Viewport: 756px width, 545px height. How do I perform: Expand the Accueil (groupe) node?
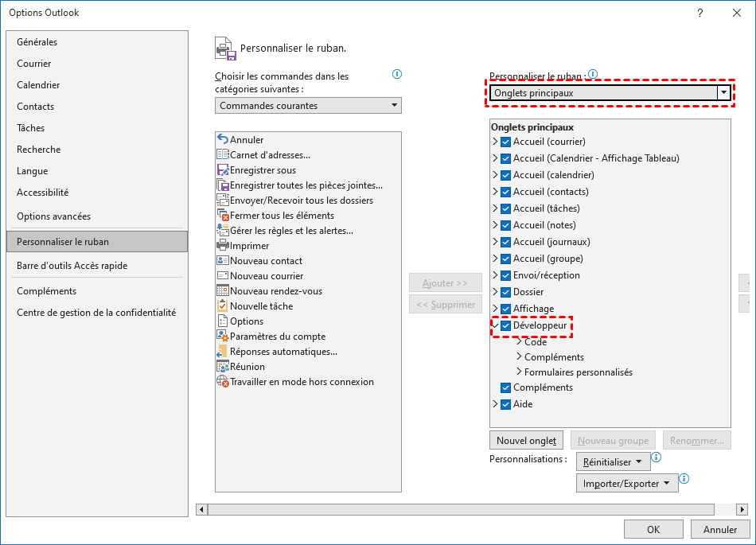click(x=495, y=259)
